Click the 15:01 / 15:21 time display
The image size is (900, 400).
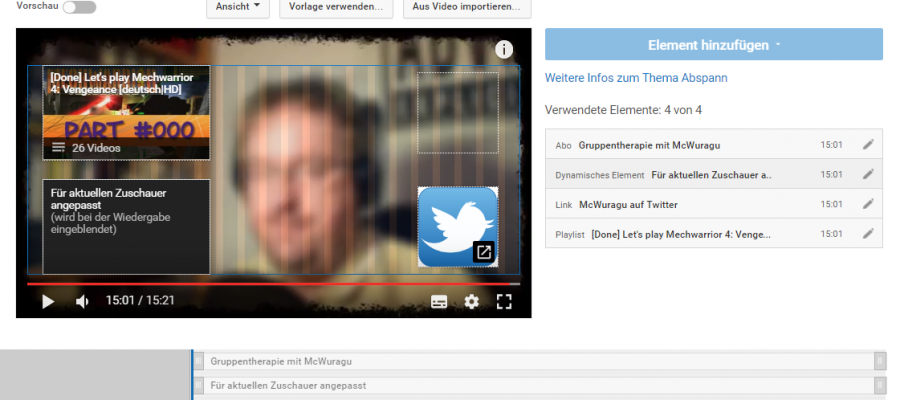[x=140, y=300]
